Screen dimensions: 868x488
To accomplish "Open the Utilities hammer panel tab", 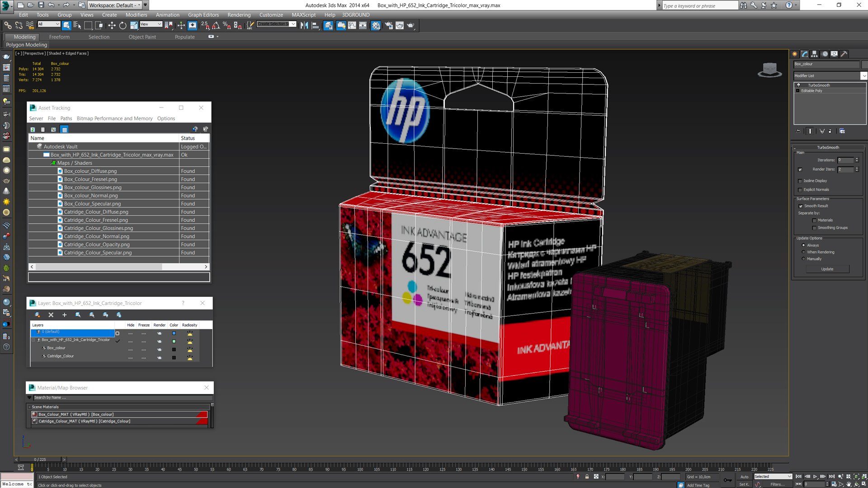I will [x=844, y=54].
